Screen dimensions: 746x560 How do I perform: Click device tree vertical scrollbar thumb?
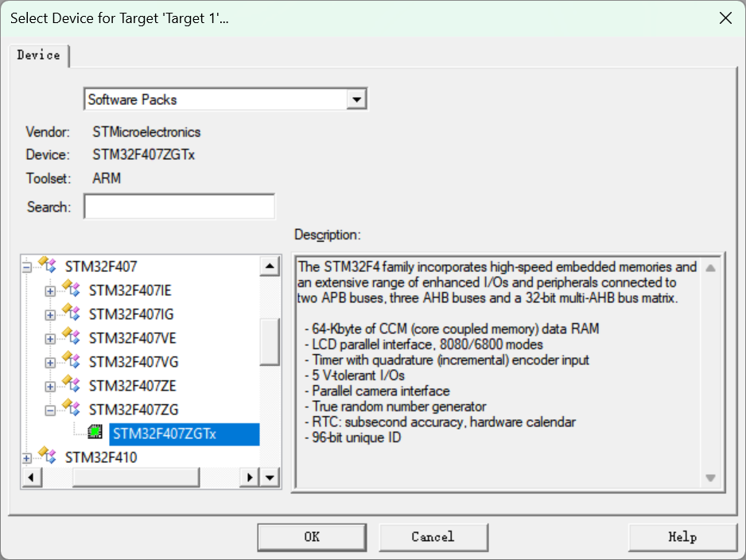270,342
